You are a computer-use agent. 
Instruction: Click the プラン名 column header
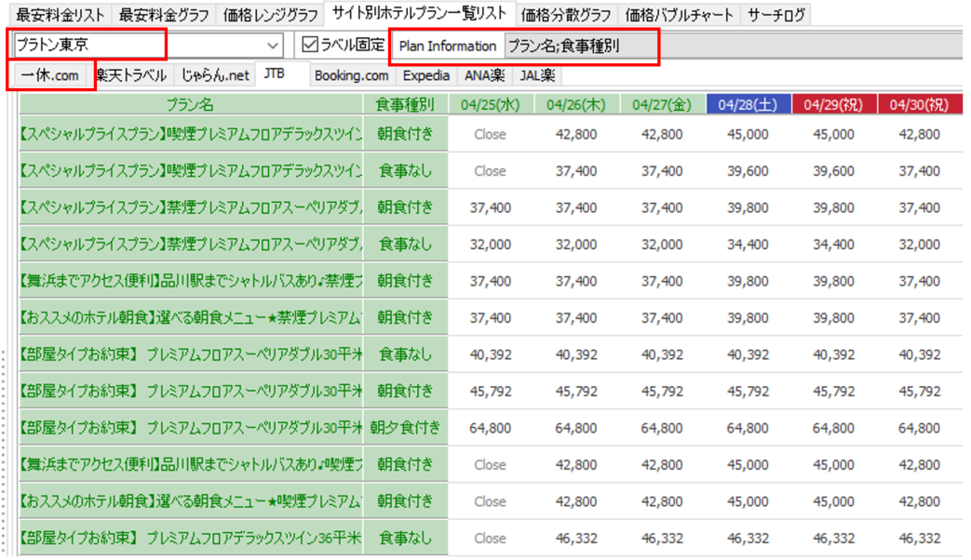190,104
